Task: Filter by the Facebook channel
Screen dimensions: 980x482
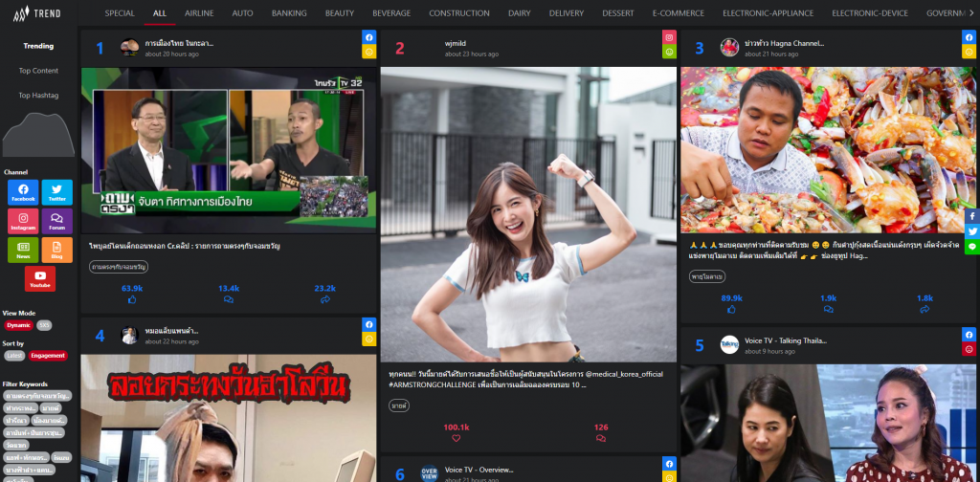Action: (22, 192)
